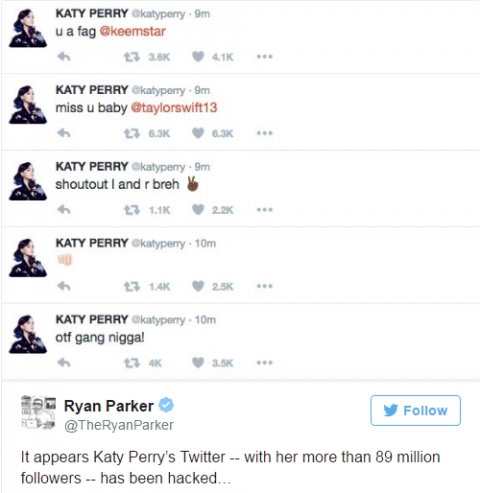Open Ryan Parker's profile avatar

pos(38,413)
